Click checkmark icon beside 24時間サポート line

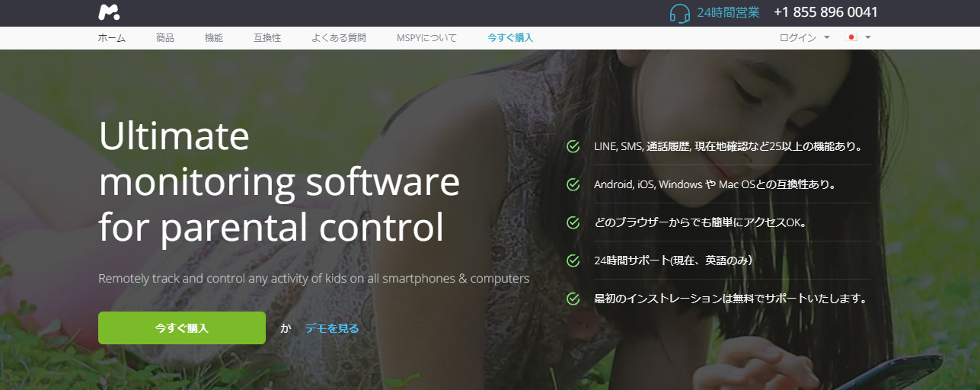coord(573,261)
